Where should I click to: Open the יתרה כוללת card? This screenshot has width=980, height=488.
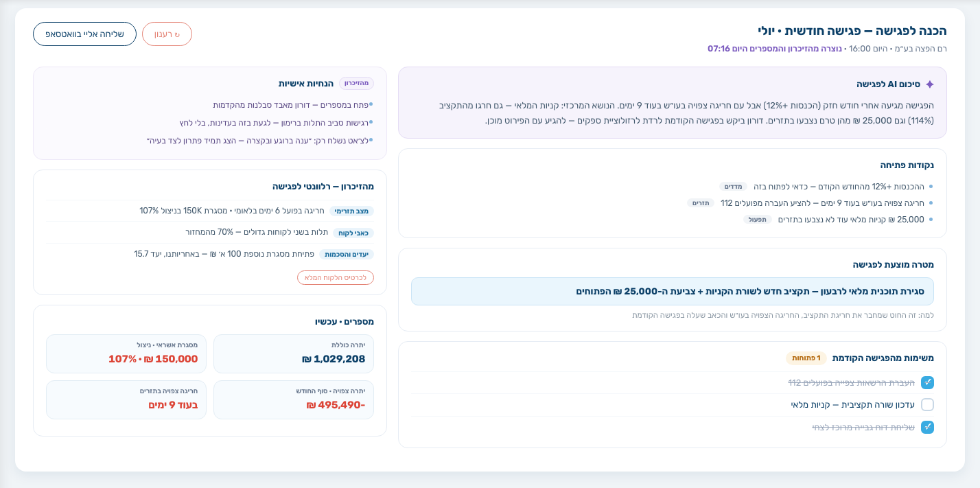(294, 353)
